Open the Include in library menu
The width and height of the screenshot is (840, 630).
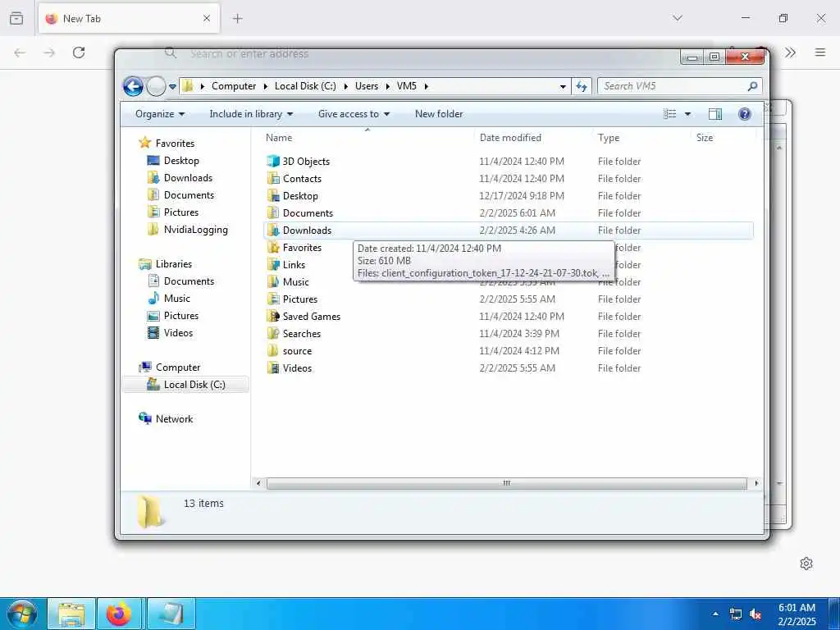[251, 113]
